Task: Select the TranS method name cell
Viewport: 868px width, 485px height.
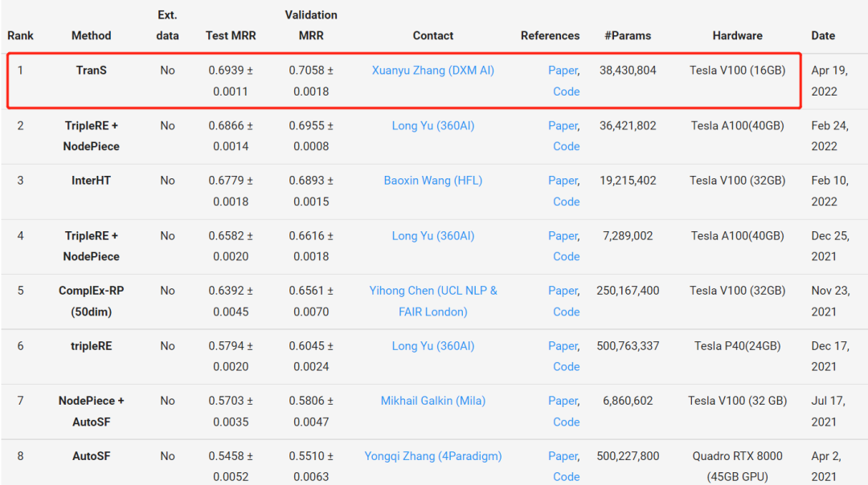Action: click(x=91, y=71)
